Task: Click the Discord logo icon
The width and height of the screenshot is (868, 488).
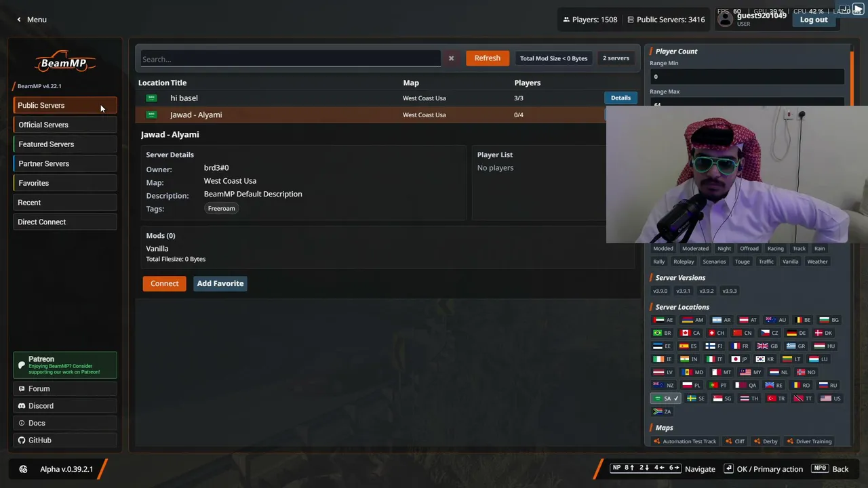Action: click(22, 406)
